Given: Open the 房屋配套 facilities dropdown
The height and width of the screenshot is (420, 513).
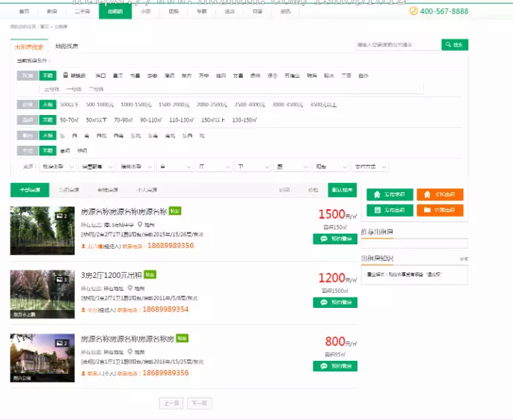Looking at the screenshot, I should tap(97, 167).
